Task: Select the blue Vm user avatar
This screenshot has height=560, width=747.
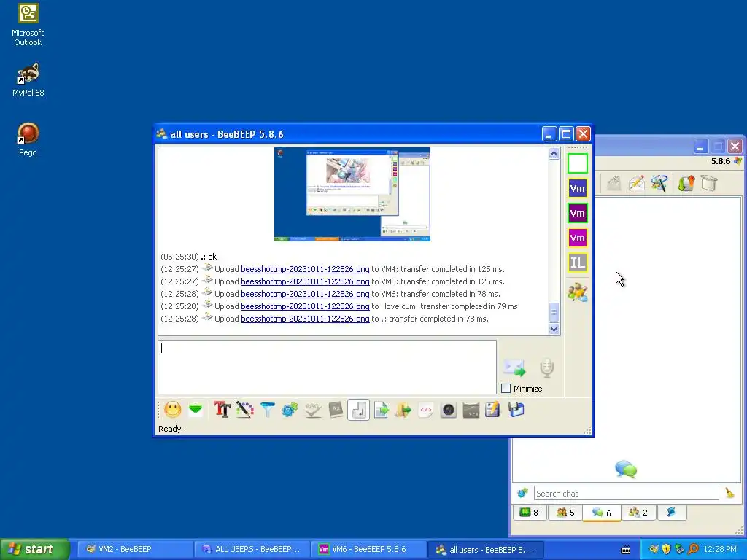Action: click(x=578, y=188)
